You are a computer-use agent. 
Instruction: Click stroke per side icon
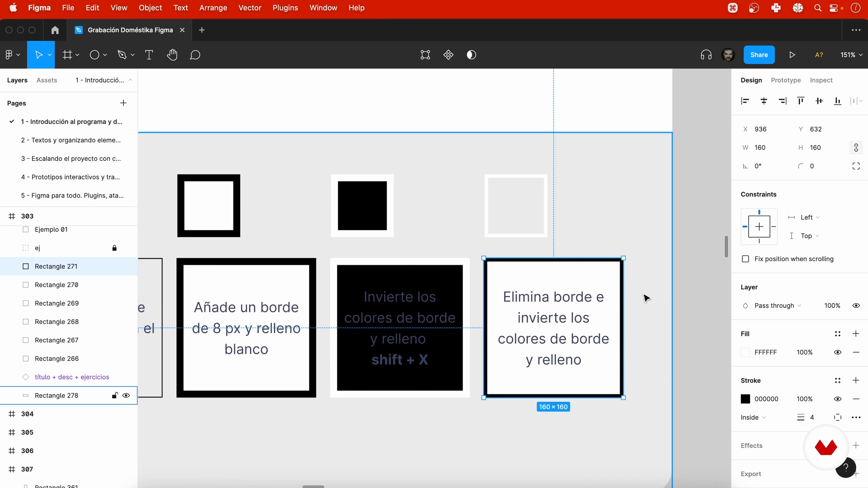click(x=838, y=418)
